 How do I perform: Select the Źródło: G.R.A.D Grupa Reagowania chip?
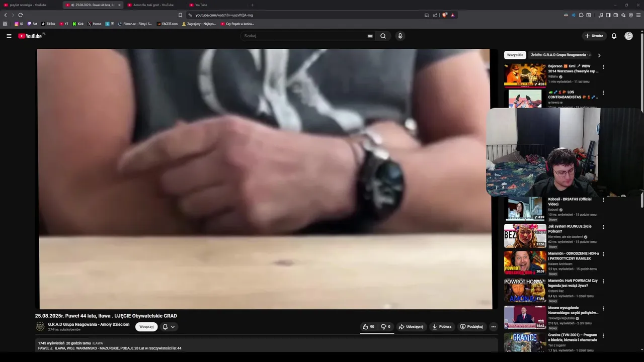[560, 55]
